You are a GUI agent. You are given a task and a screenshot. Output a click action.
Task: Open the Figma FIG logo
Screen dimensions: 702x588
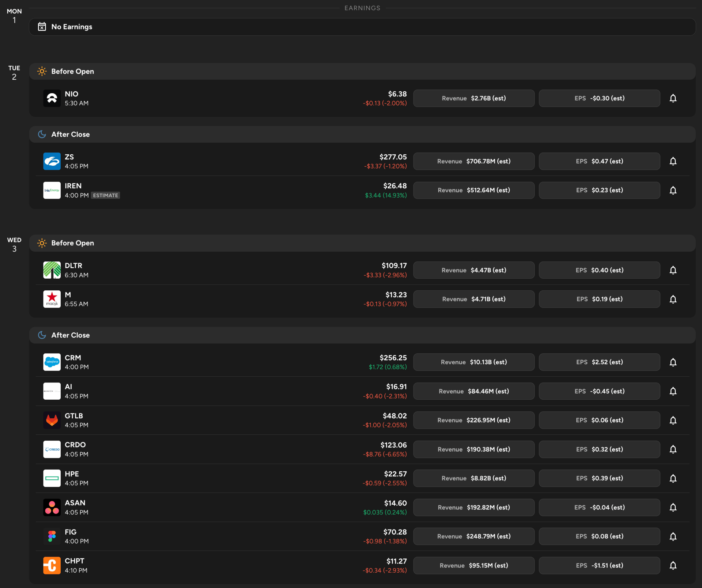(x=52, y=536)
